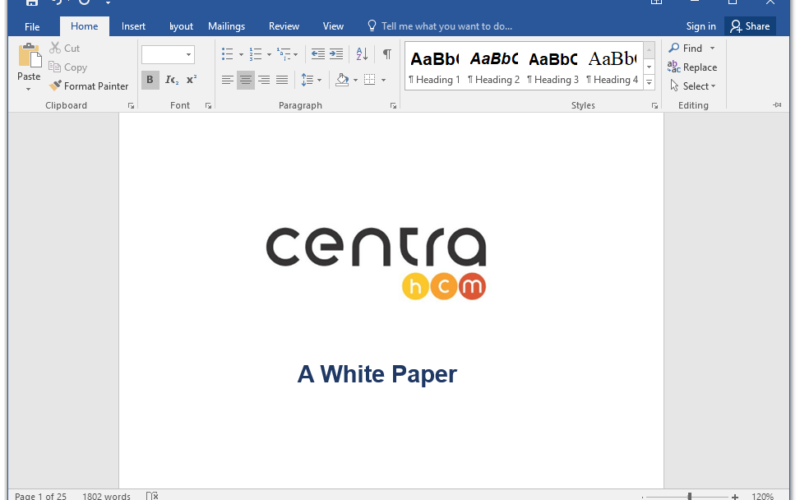Click the Copy button

pos(67,67)
